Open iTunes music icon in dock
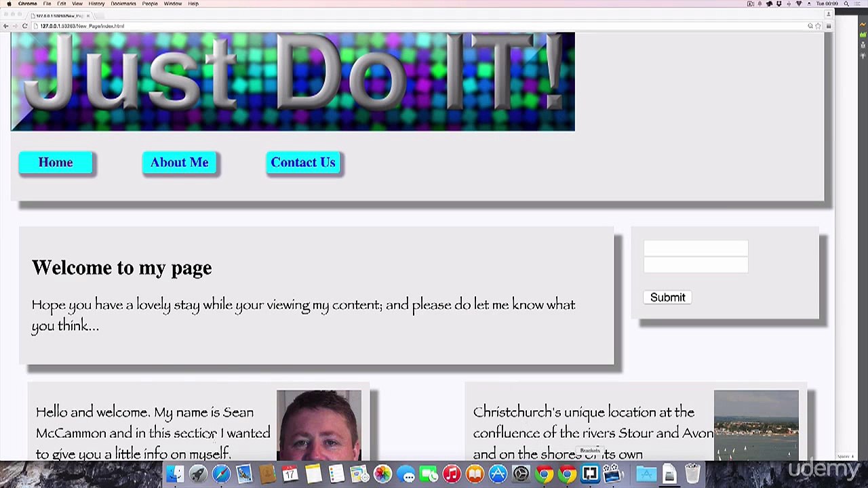868x488 pixels. [x=452, y=474]
